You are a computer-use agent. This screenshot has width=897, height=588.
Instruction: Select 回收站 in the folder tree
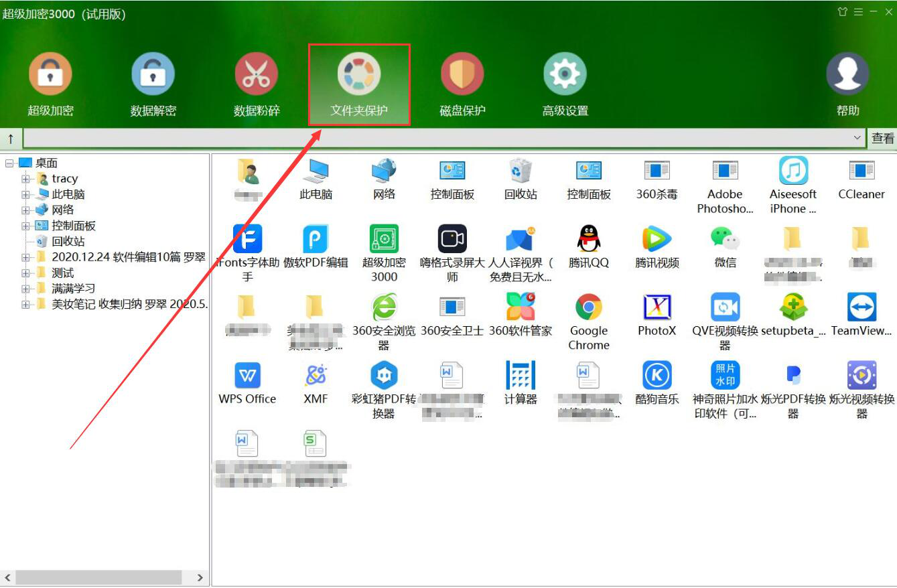(68, 241)
